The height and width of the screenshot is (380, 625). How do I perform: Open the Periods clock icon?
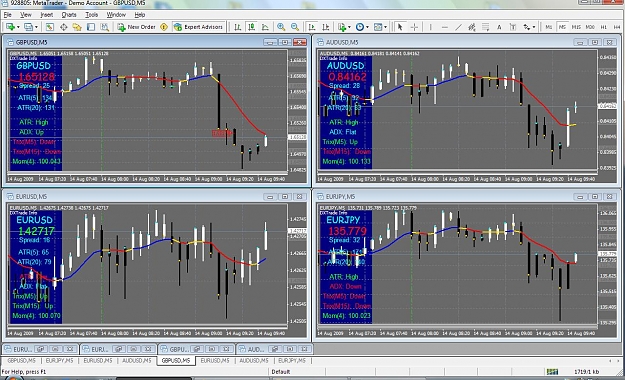360,27
